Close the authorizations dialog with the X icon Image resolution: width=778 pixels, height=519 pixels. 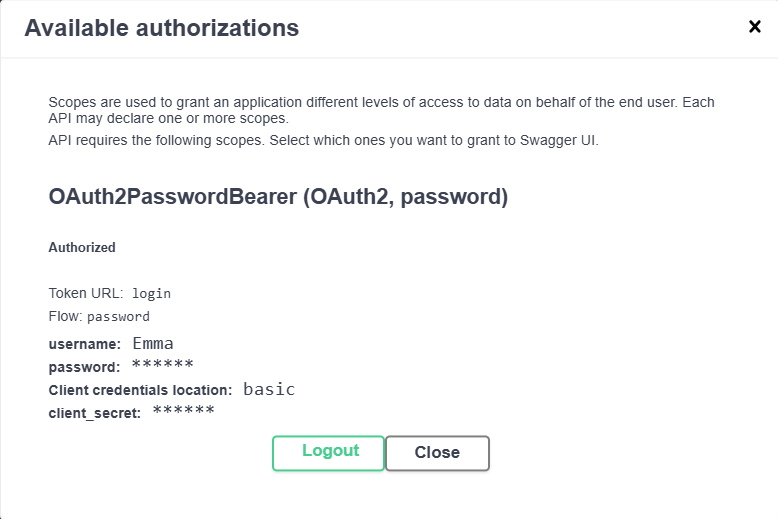click(x=755, y=27)
